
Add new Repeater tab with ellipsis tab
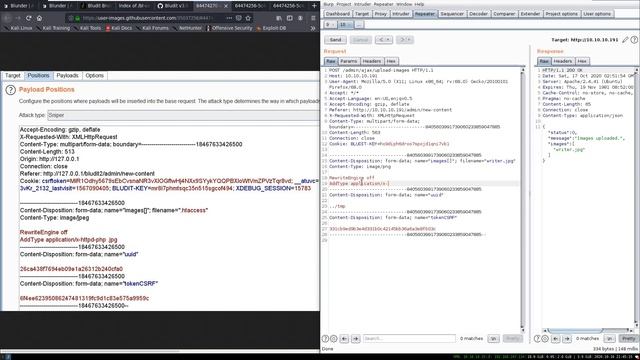click(358, 25)
